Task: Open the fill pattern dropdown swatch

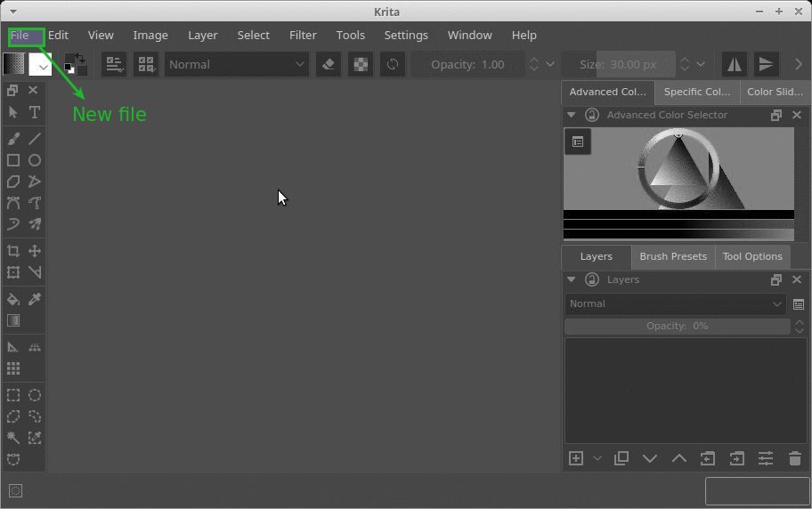Action: point(40,64)
